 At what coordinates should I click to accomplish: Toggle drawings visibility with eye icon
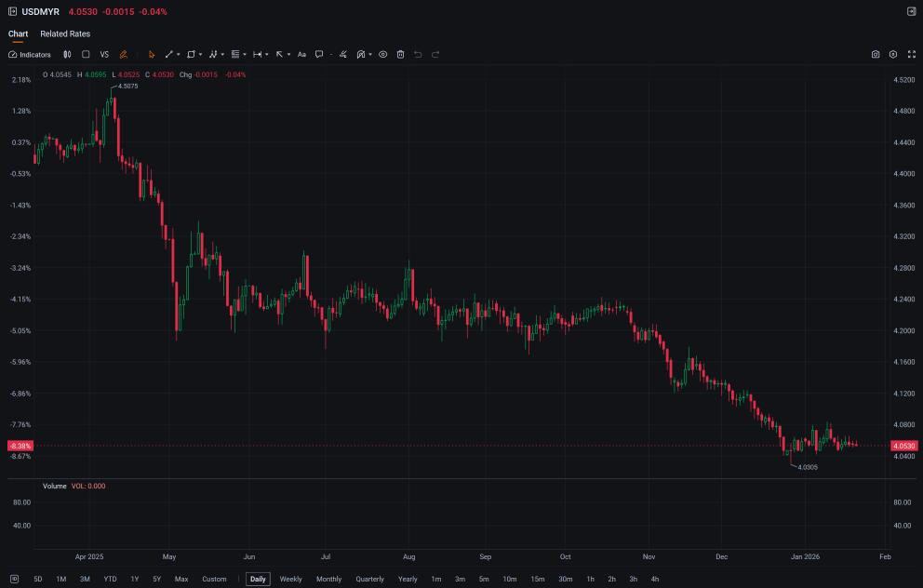point(382,55)
